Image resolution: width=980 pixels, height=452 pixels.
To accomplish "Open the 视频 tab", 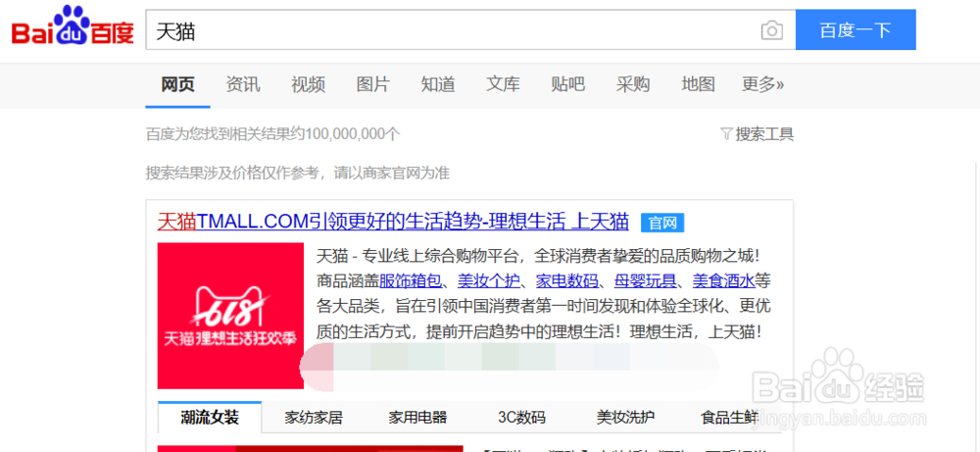I will click(x=308, y=84).
